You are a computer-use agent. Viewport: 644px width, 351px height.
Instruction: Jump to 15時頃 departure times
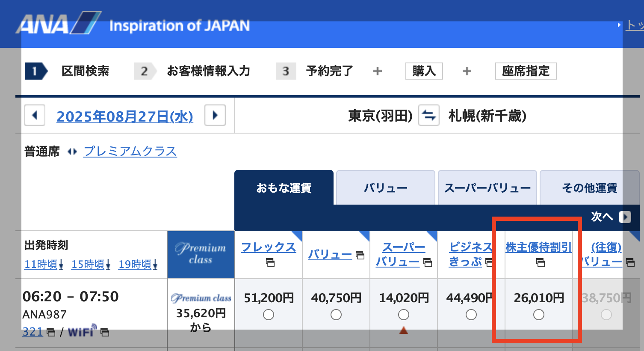(x=90, y=265)
